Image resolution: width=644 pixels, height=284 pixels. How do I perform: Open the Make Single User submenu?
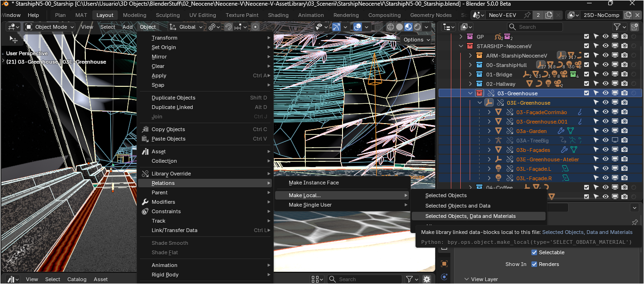click(x=343, y=205)
